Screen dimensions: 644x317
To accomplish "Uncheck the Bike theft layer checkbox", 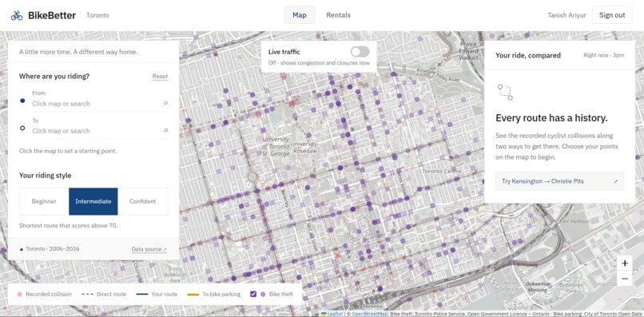I will [253, 294].
